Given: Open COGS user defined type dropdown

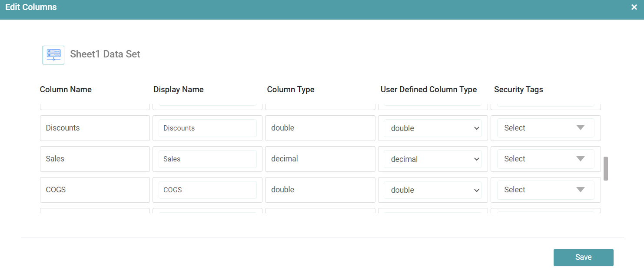Looking at the screenshot, I should pyautogui.click(x=432, y=190).
